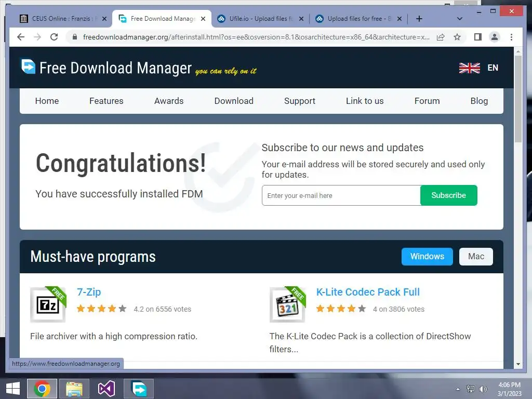Click "Must-have programs" heading
Image resolution: width=532 pixels, height=399 pixels.
pos(93,257)
